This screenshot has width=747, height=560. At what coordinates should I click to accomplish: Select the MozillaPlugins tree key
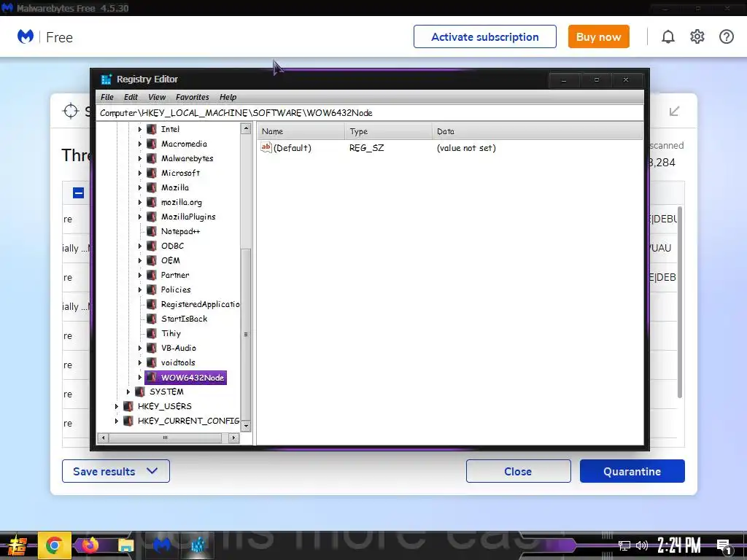(x=188, y=217)
